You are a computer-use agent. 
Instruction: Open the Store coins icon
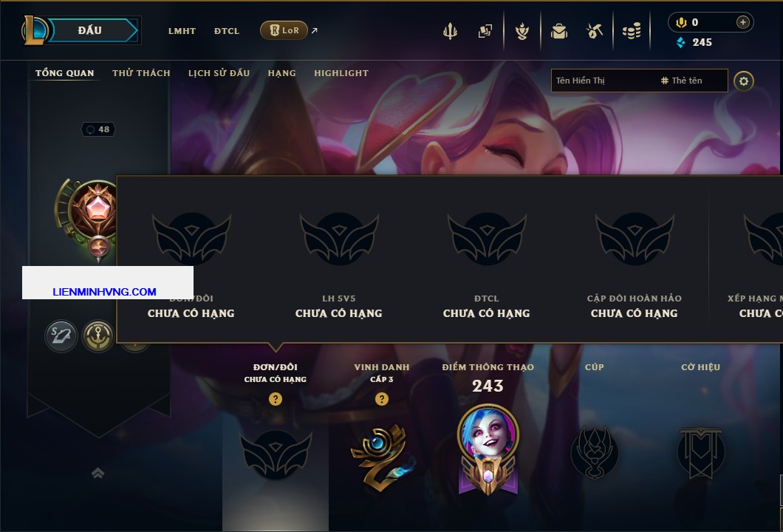tap(632, 31)
